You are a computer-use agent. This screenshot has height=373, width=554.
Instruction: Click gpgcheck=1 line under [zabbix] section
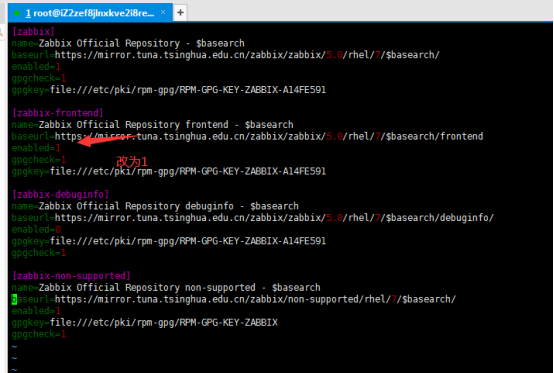point(39,78)
